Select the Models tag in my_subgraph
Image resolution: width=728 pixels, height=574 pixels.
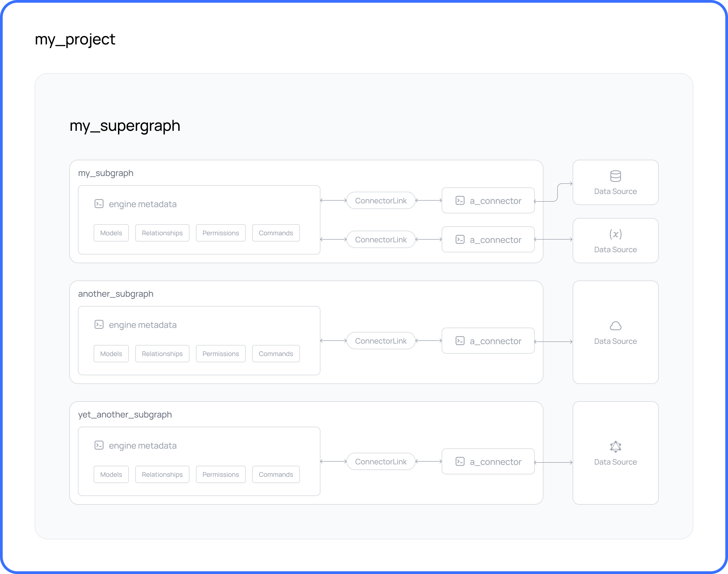click(x=111, y=232)
